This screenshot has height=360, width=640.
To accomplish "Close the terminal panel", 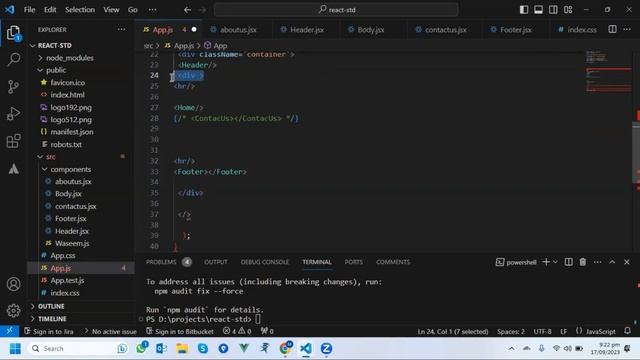I will click(x=627, y=262).
